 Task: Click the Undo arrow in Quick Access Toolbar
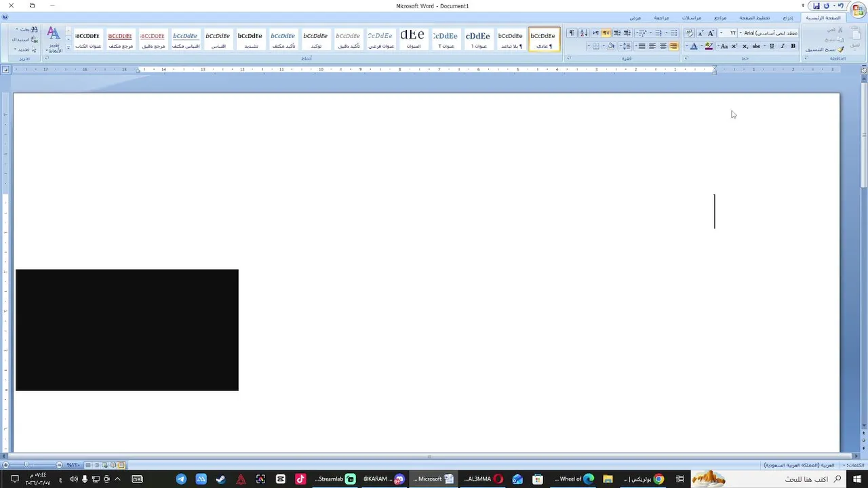841,5
